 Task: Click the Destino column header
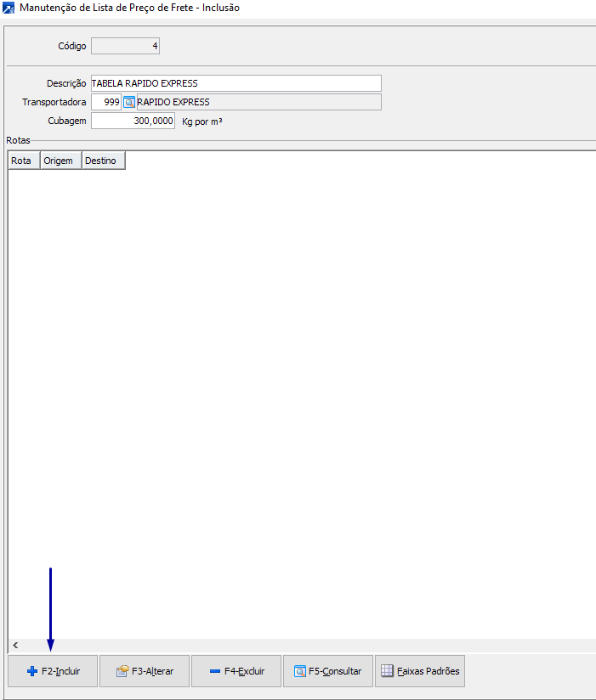click(103, 161)
